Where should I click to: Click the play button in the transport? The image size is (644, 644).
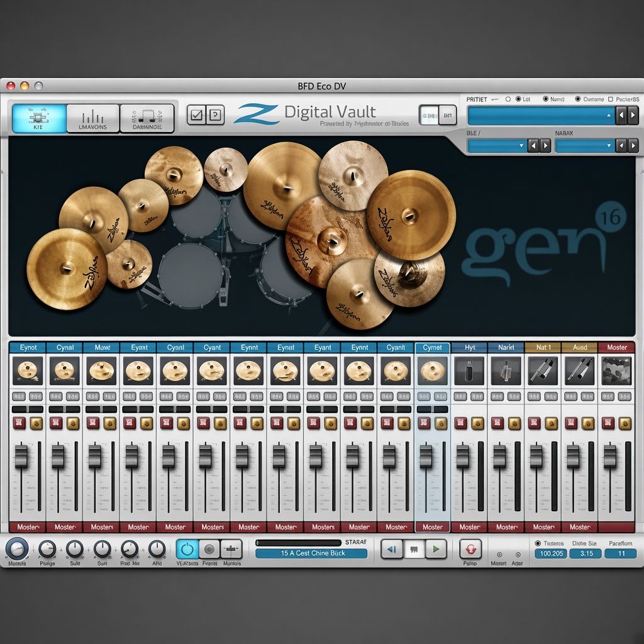tap(436, 549)
